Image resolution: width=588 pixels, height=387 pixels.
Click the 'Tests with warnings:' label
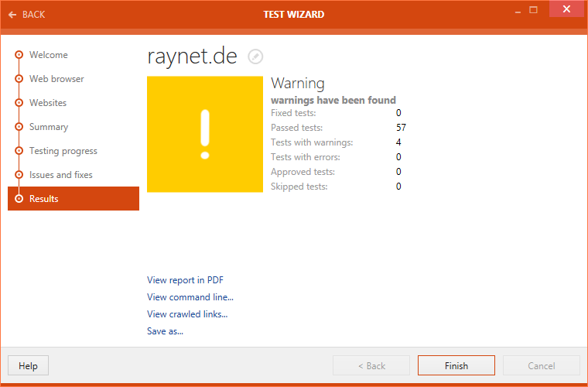click(x=312, y=142)
